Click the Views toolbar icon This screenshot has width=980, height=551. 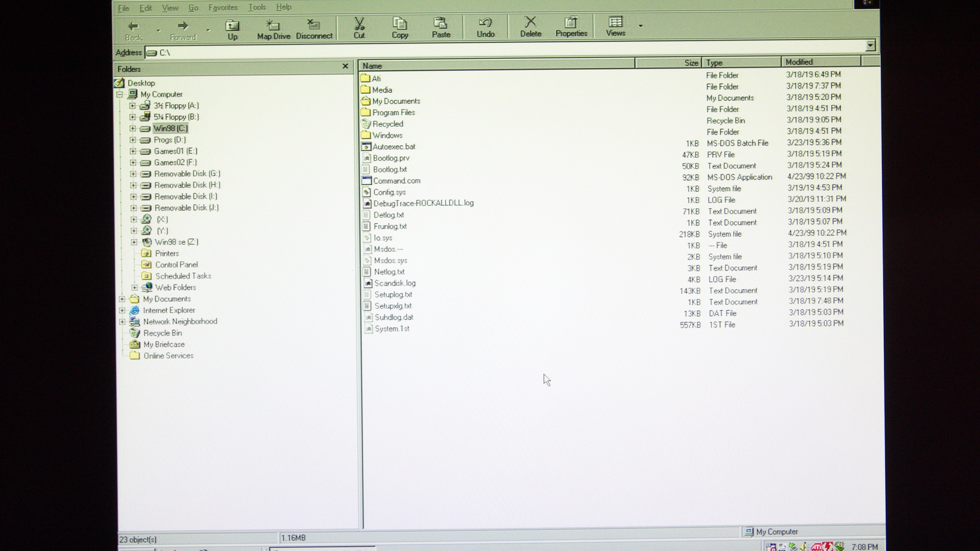[x=616, y=22]
